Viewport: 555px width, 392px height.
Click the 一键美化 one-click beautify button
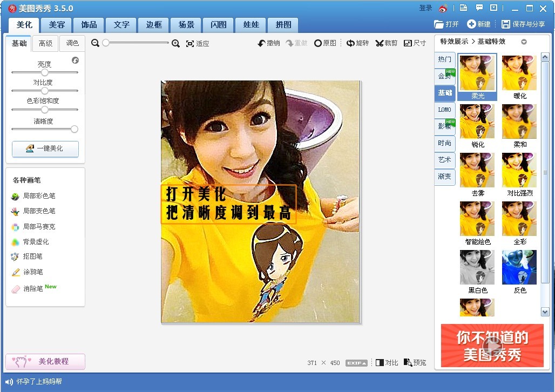[45, 148]
